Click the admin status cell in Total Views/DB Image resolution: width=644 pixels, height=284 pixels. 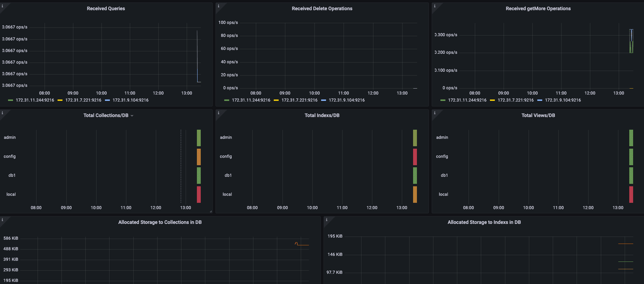(631, 138)
